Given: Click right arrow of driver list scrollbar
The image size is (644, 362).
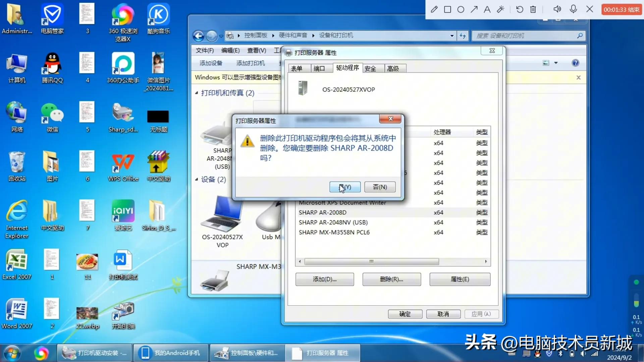Looking at the screenshot, I should 486,261.
